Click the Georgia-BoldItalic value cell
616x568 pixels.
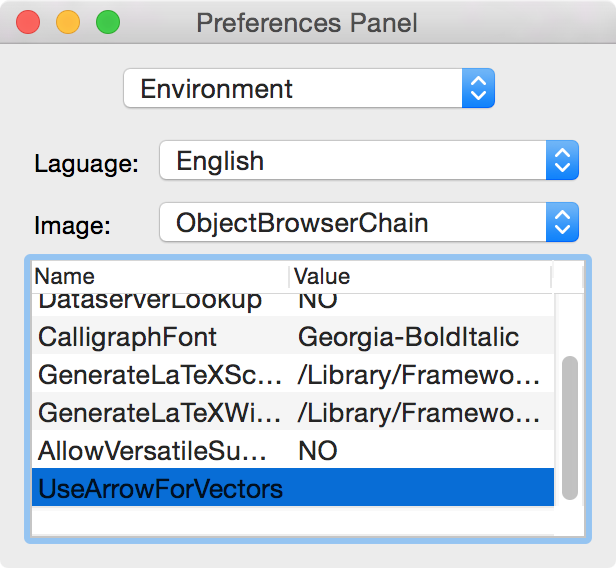[409, 337]
